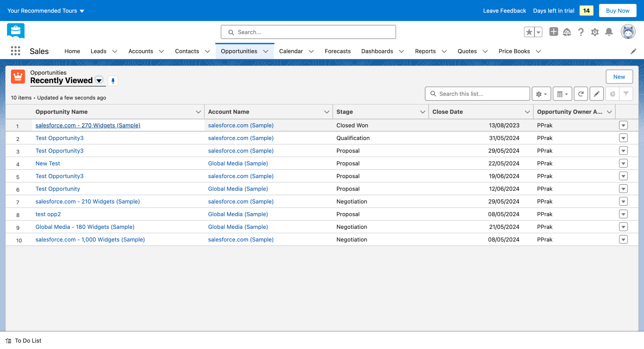Sort by the Close Date column header

448,112
